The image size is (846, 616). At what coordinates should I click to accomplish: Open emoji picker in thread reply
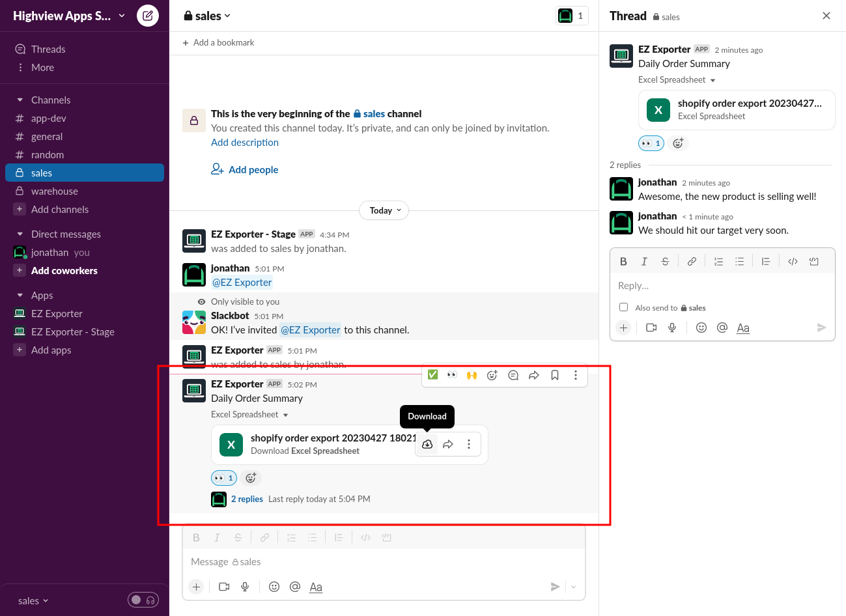pos(701,328)
